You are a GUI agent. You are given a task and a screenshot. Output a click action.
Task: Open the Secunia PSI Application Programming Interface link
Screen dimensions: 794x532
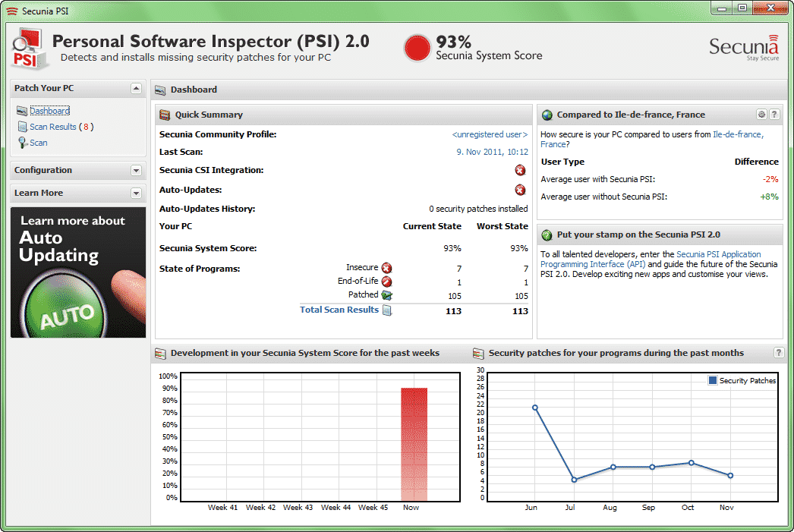pyautogui.click(x=651, y=259)
